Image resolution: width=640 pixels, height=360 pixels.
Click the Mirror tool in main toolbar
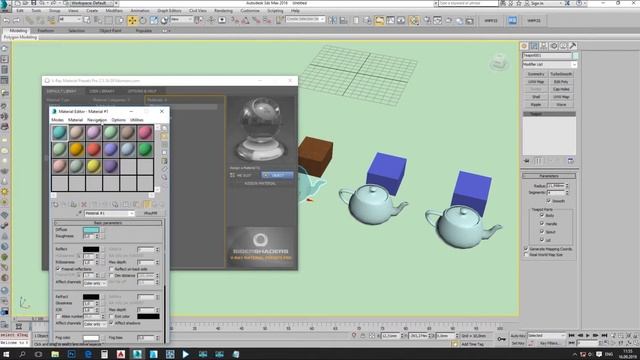point(333,20)
